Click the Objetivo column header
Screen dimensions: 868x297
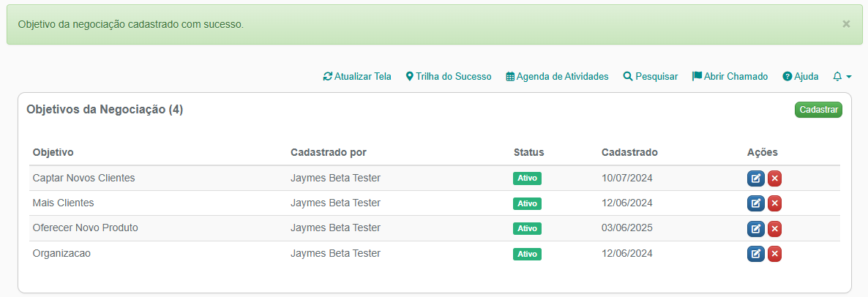tap(53, 152)
